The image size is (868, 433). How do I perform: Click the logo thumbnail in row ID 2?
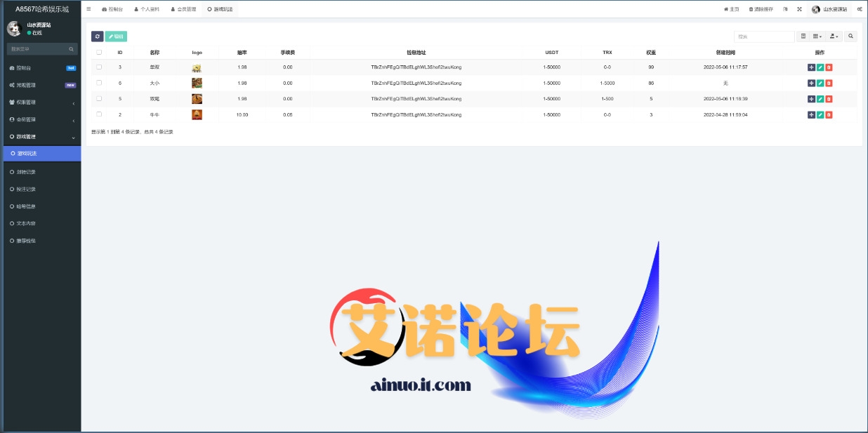coord(197,114)
